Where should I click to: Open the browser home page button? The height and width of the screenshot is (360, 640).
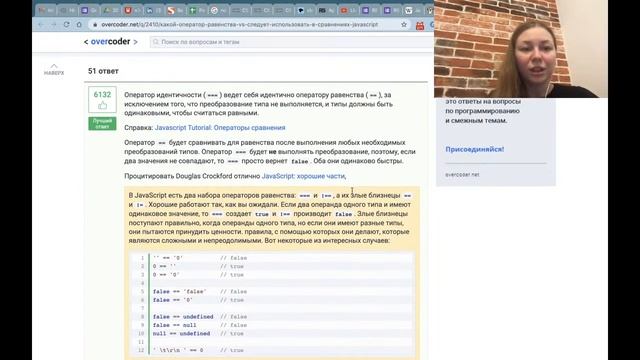tap(79, 24)
